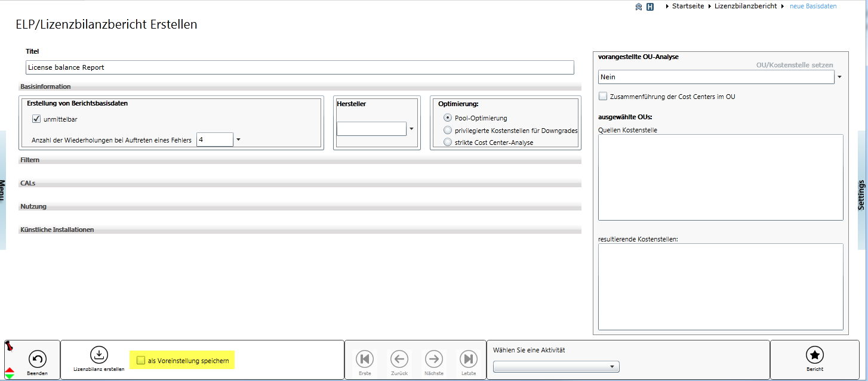
Task: Click Startseite in the breadcrumb
Action: tap(688, 6)
